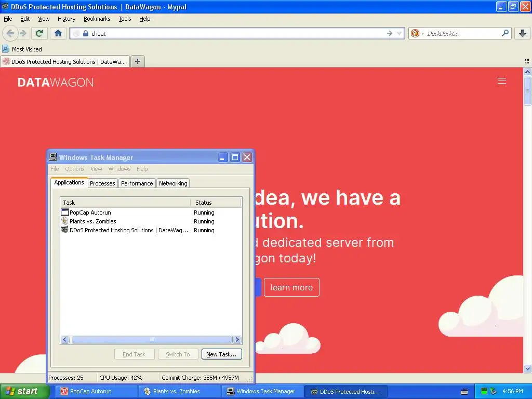Click DDoS Protected Hosti... taskbar button
Image resolution: width=532 pixels, height=399 pixels.
click(347, 391)
